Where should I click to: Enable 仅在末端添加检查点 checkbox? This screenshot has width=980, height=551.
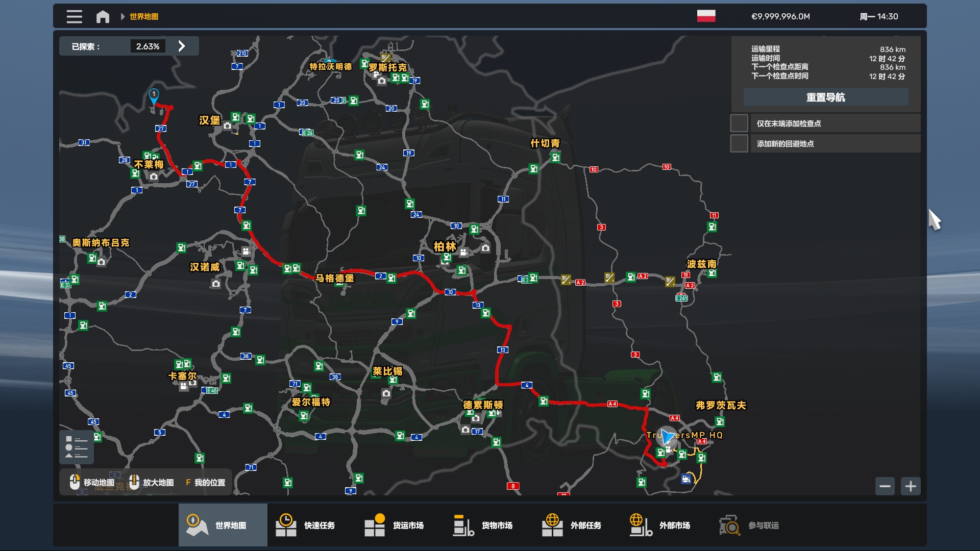[739, 123]
